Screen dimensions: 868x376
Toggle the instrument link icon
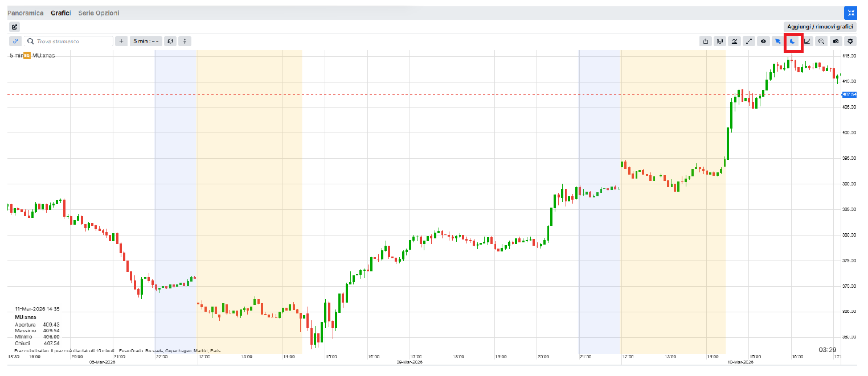(15, 41)
